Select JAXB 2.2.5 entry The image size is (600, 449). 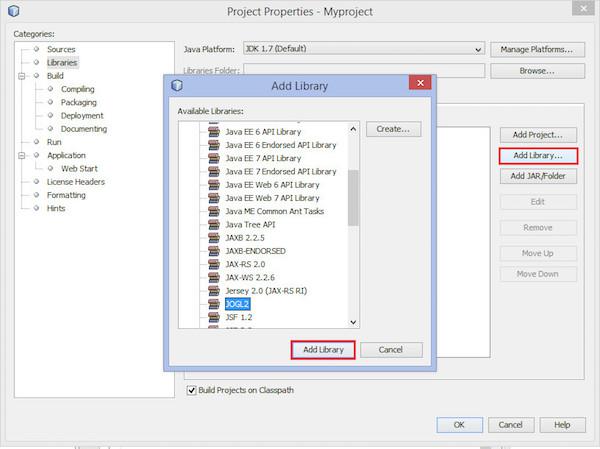(245, 238)
